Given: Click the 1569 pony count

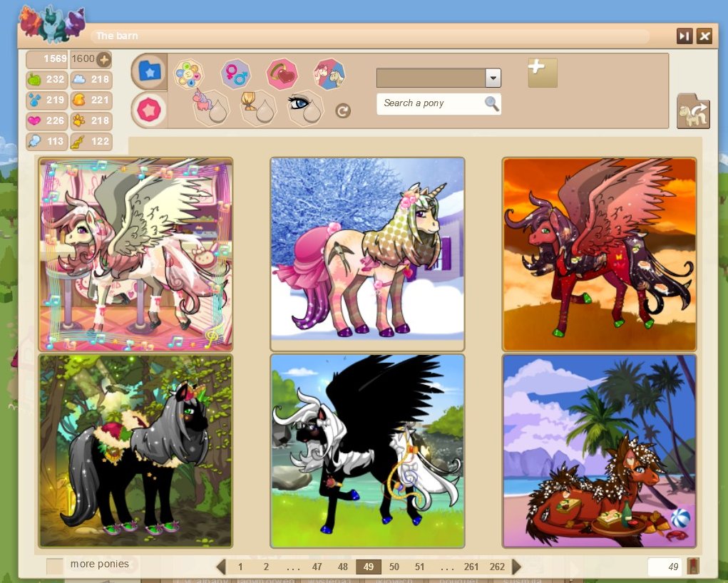Looking at the screenshot, I should 46,59.
